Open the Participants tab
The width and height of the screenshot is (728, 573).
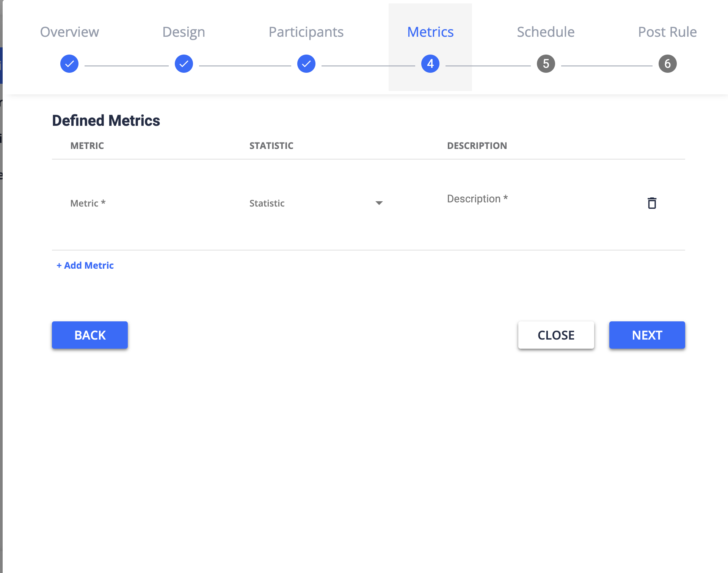coord(306,32)
